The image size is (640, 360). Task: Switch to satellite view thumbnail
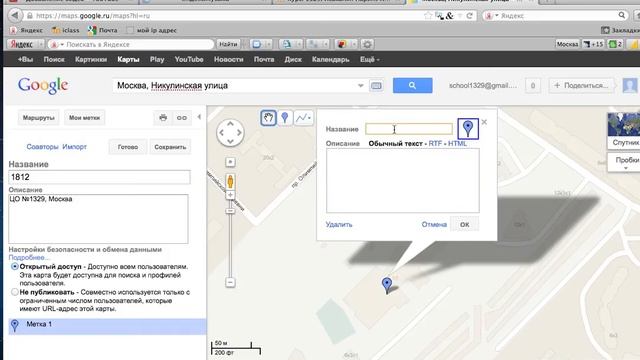tap(624, 130)
